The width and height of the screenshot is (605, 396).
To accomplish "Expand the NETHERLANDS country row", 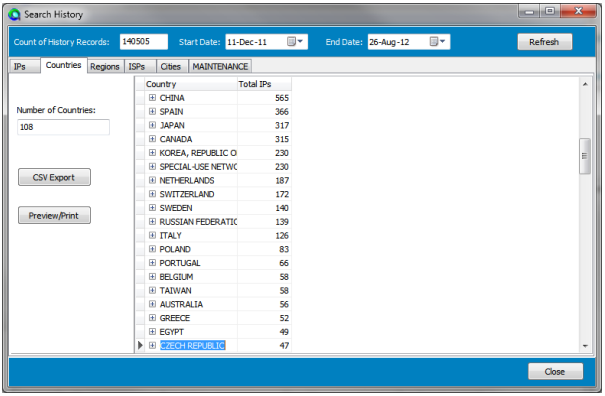I will tap(152, 180).
